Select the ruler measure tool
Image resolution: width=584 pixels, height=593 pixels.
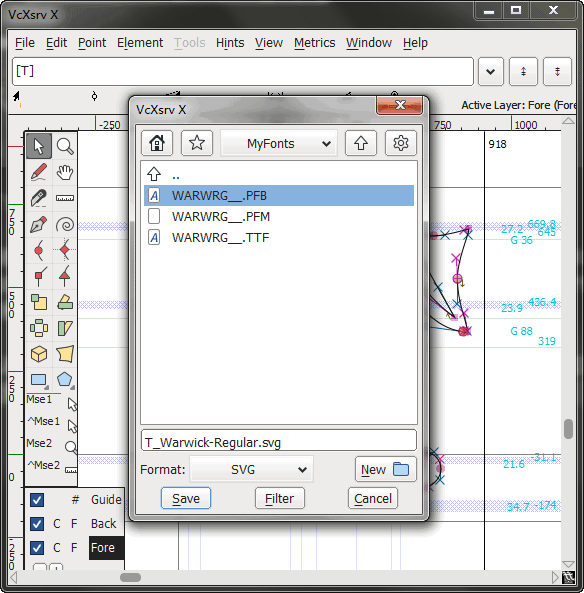click(x=65, y=198)
